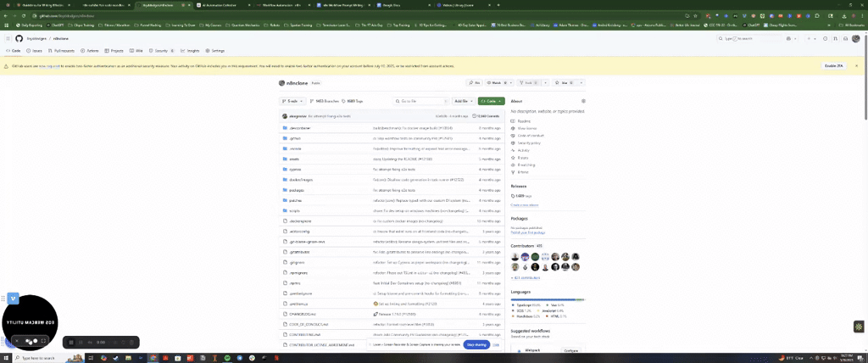Image resolution: width=868 pixels, height=363 pixels.
Task: View the 1689 Tags link
Action: click(x=352, y=102)
